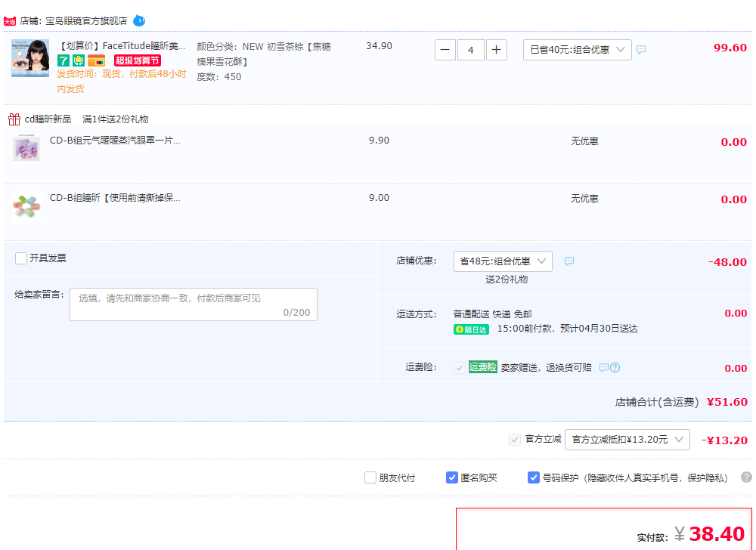This screenshot has height=550, width=756.
Task: Click the 店铺合计(含运费) ¥51.60 subtotal
Action: pyautogui.click(x=681, y=402)
